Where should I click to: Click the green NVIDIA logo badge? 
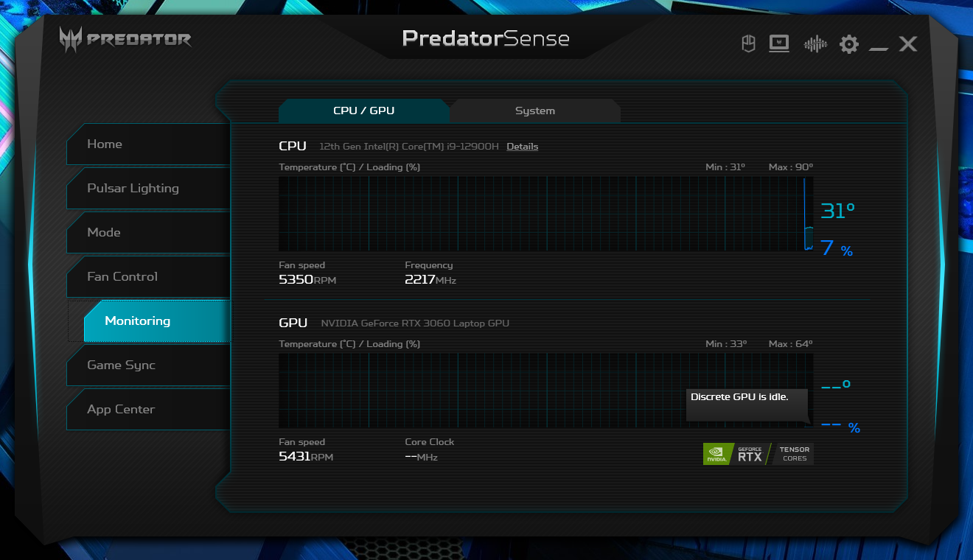pos(719,454)
